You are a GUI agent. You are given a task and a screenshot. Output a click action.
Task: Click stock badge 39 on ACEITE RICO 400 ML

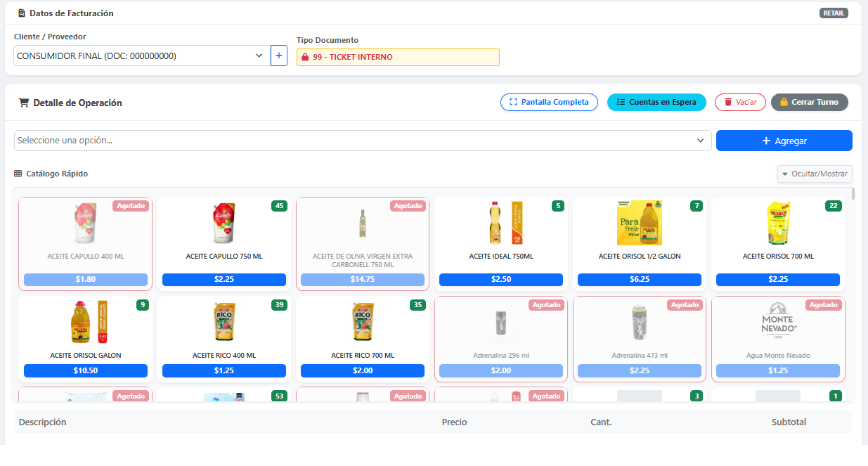(280, 305)
